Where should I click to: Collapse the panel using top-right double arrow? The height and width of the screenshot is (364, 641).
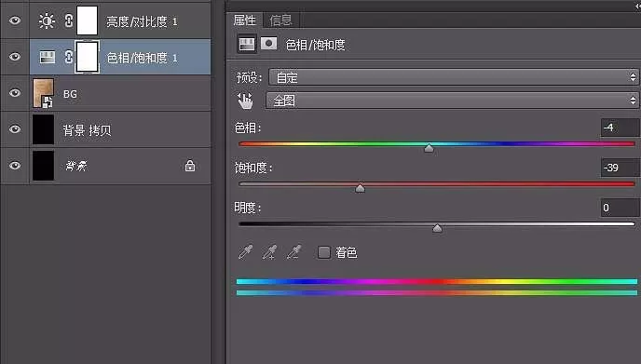click(x=637, y=6)
